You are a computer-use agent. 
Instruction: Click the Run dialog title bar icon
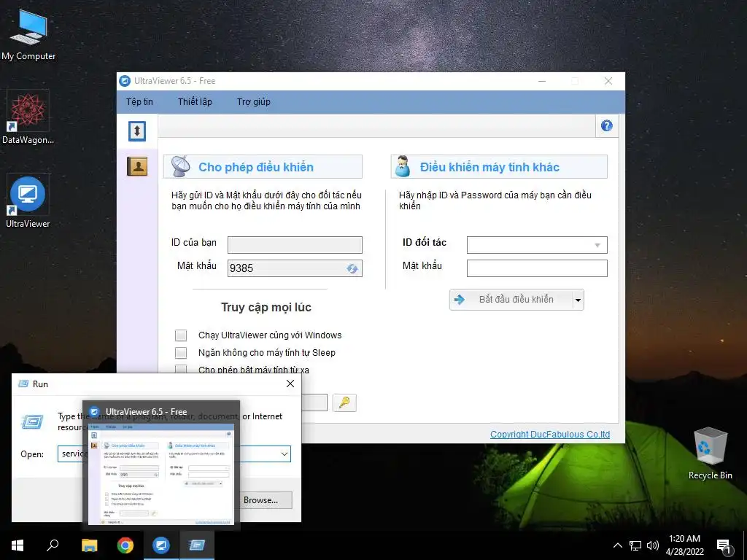[x=23, y=384]
